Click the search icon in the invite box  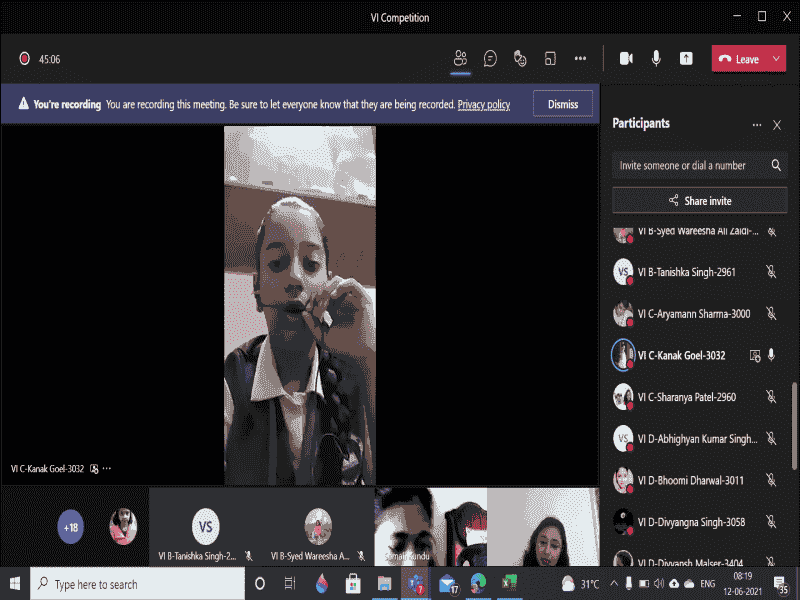(776, 165)
